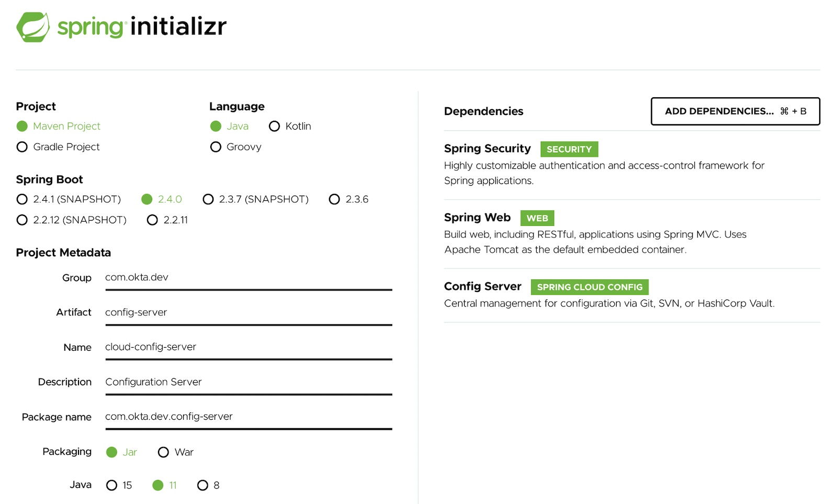
Task: Click the Group input field
Action: coord(248,278)
